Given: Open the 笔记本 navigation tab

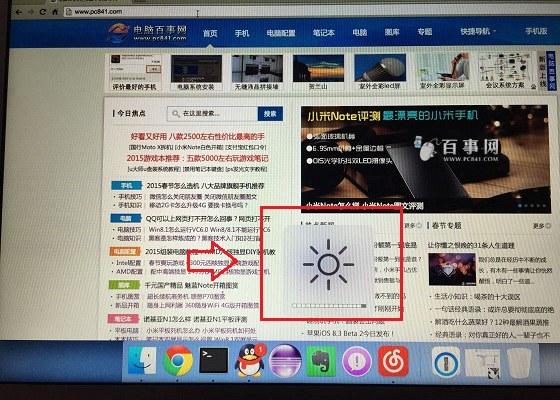Looking at the screenshot, I should point(324,32).
